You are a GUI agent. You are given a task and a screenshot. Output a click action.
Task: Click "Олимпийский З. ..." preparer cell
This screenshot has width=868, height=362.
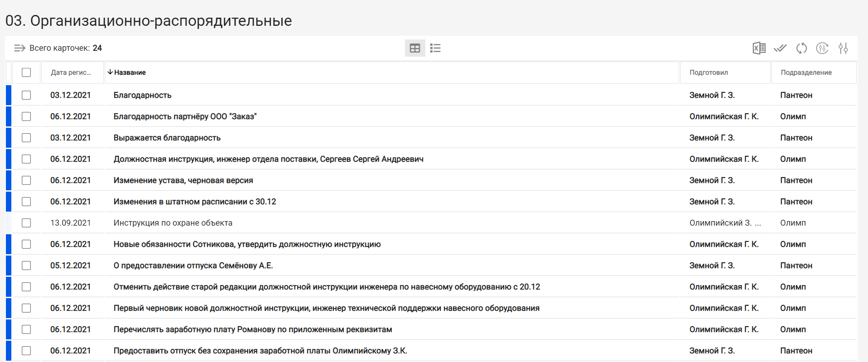pos(725,223)
